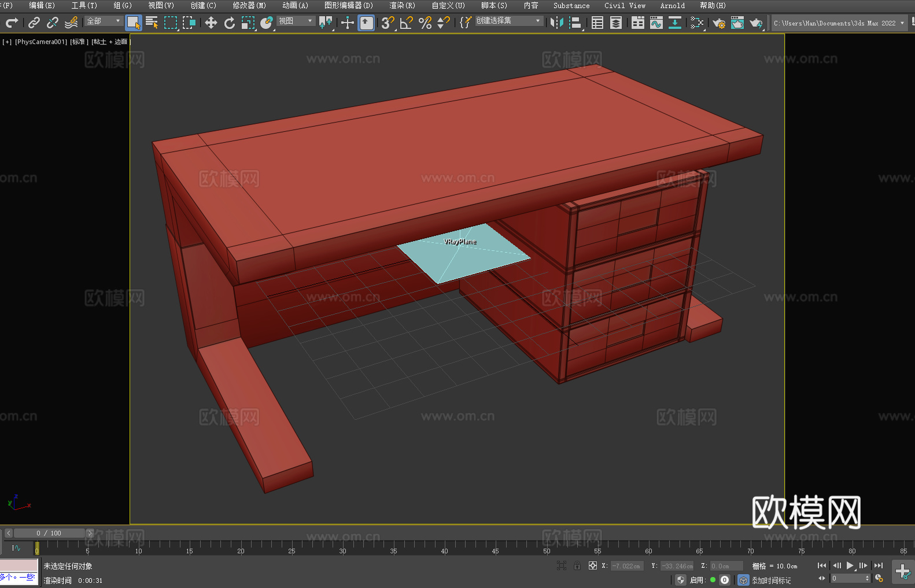The width and height of the screenshot is (915, 588).
Task: Click Go to End playback button
Action: pyautogui.click(x=879, y=565)
